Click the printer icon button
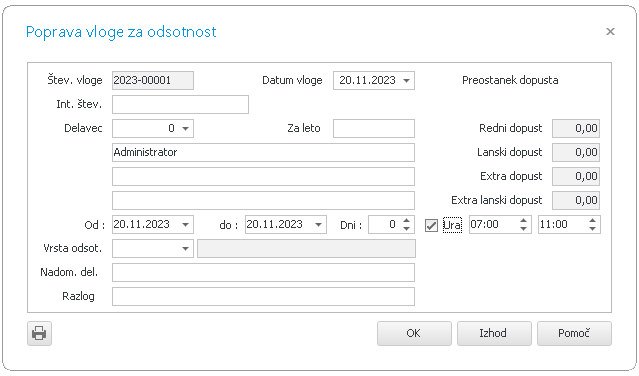The width and height of the screenshot is (639, 376). (x=39, y=333)
